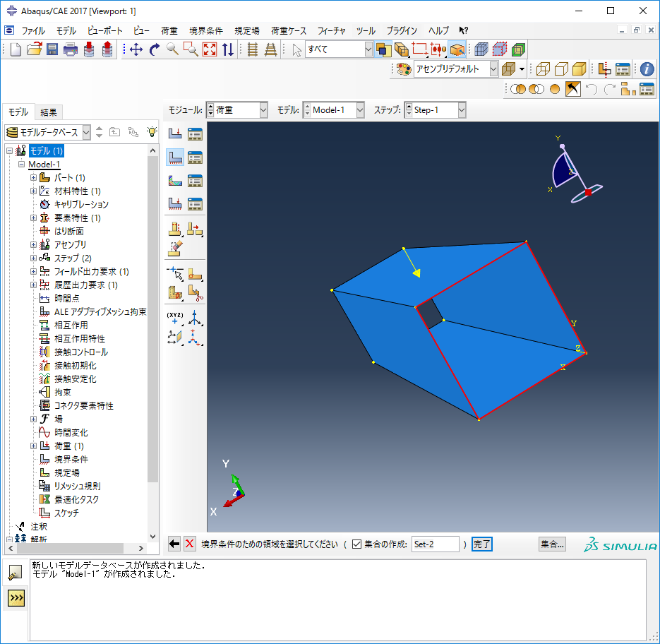660x644 pixels.
Task: Open the Load Case Manager icon
Action: tap(195, 204)
